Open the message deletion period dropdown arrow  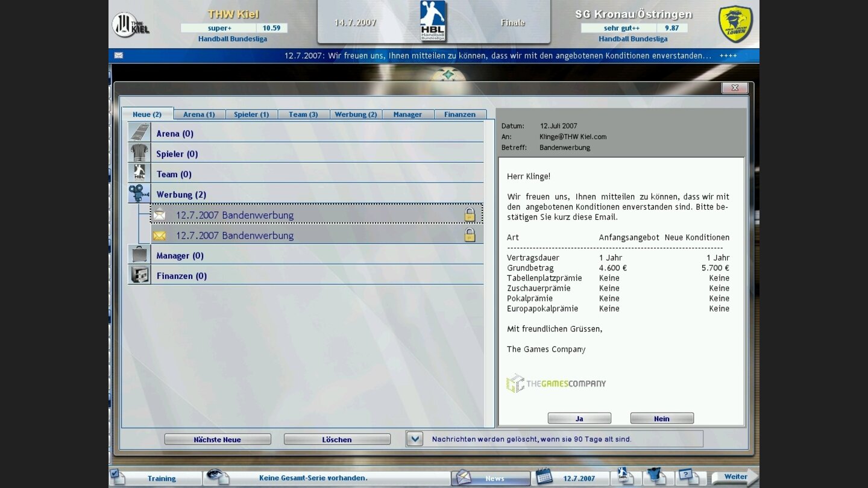tap(414, 439)
